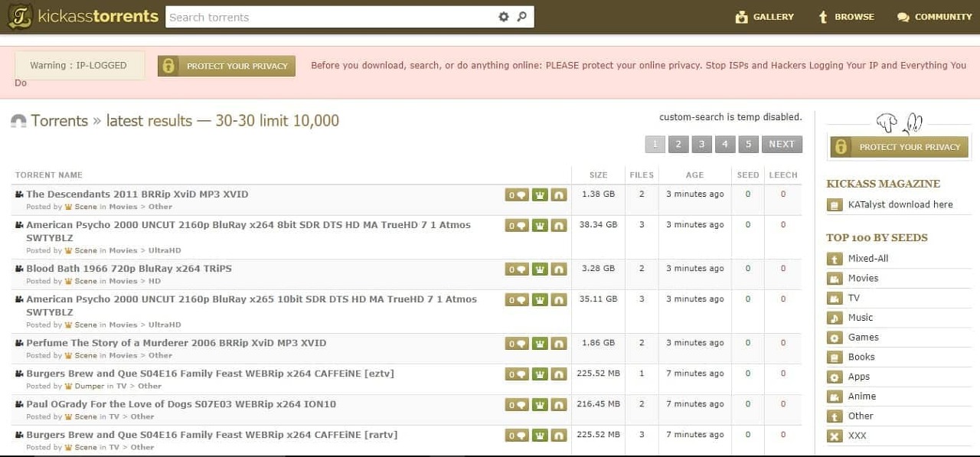Click Protect Your Privacy button in sidebar

(899, 147)
